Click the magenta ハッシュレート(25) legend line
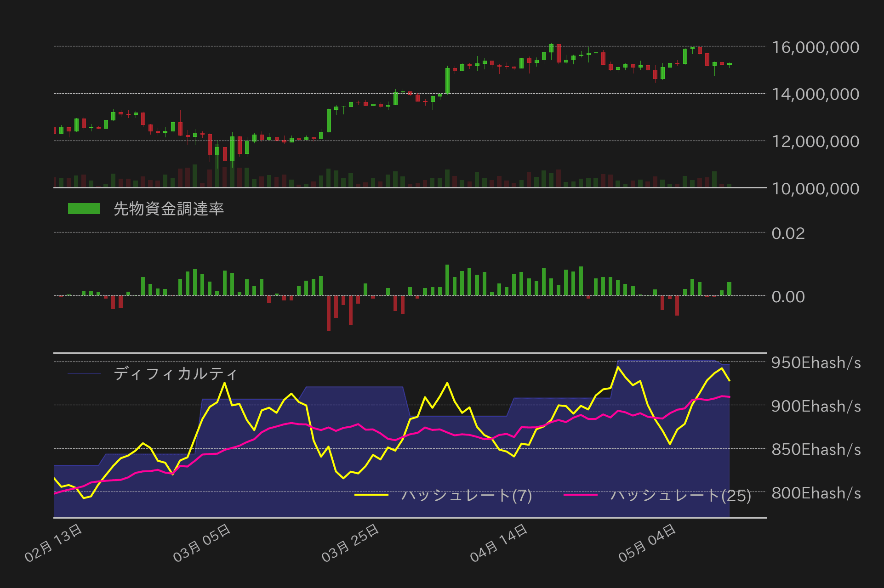The image size is (884, 588). click(x=580, y=495)
